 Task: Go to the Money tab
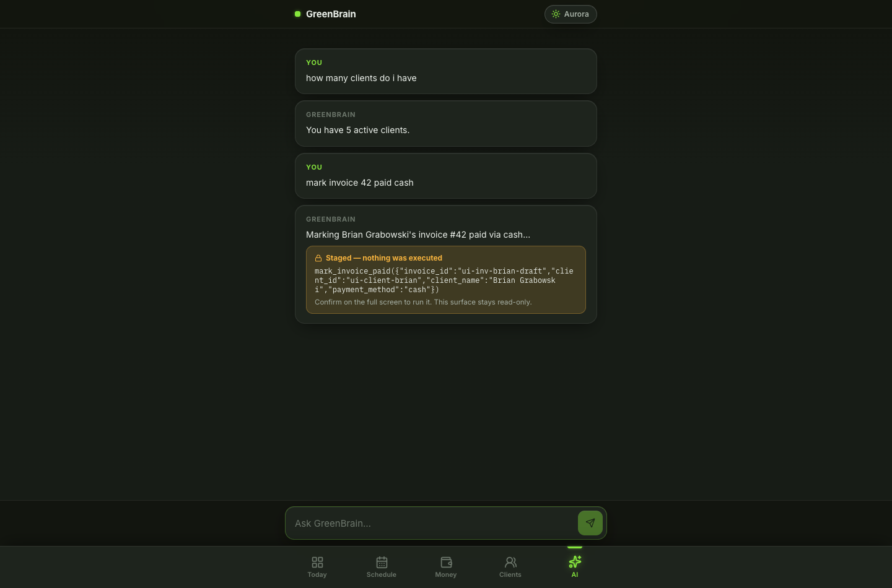click(x=446, y=567)
